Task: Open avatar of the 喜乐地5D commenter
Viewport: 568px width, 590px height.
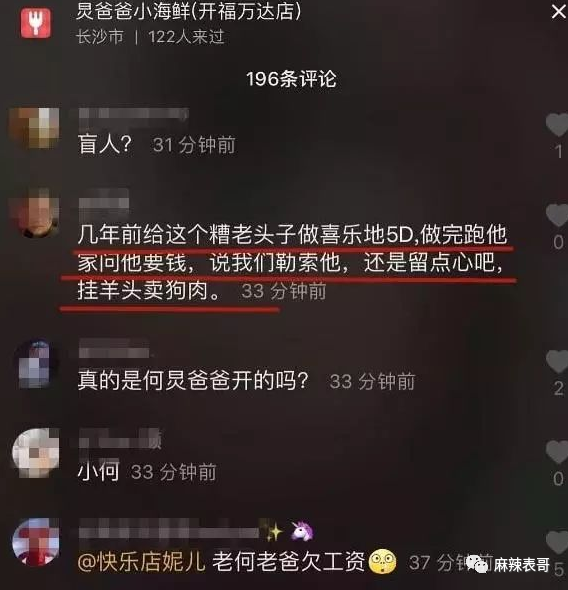Action: pyautogui.click(x=35, y=213)
